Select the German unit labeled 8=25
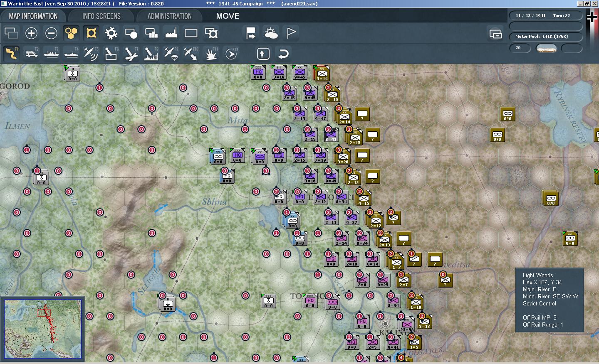The width and height of the screenshot is (599, 364). (383, 280)
